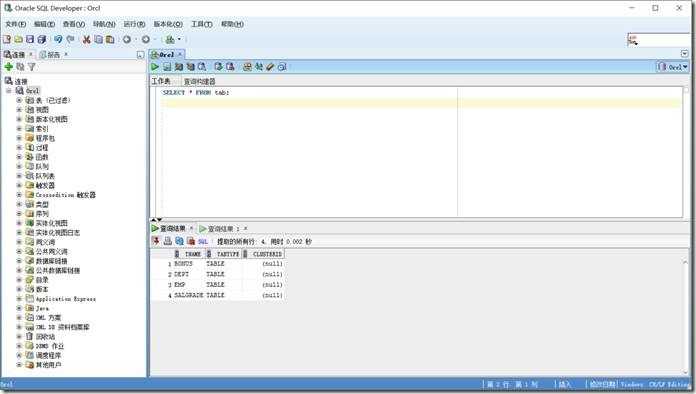Click the Forward navigation arrow icon
Screen dimensions: 696x394
coord(146,39)
